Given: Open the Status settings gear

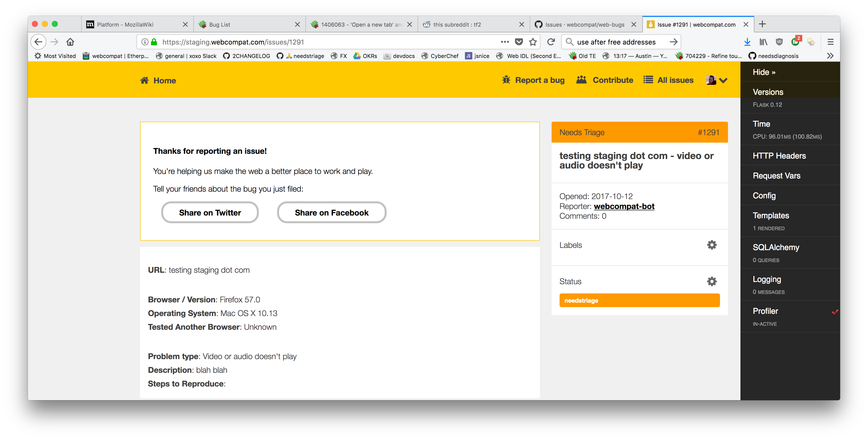Looking at the screenshot, I should click(712, 281).
